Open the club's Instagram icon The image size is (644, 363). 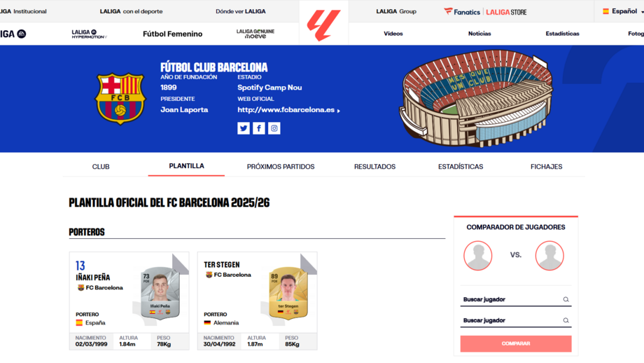(x=274, y=128)
